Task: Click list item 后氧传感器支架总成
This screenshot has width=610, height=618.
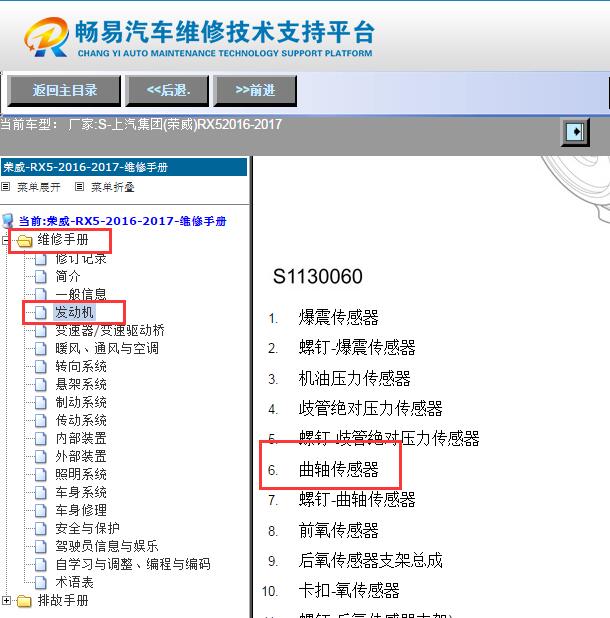Action: coord(370,560)
